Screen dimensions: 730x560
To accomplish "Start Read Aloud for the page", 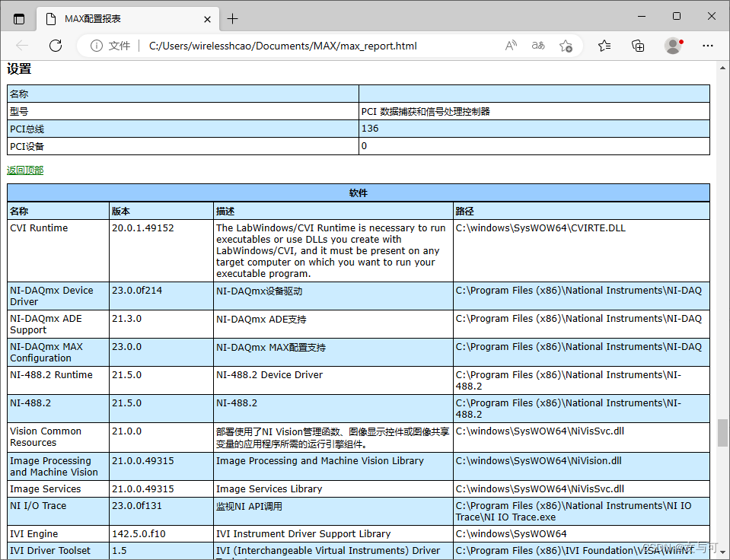I will coord(510,46).
